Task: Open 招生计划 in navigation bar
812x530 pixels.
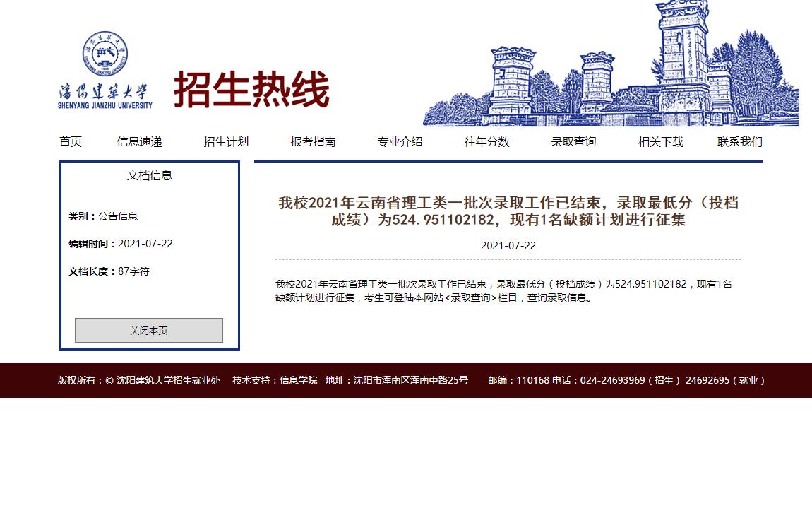Action: (x=226, y=141)
